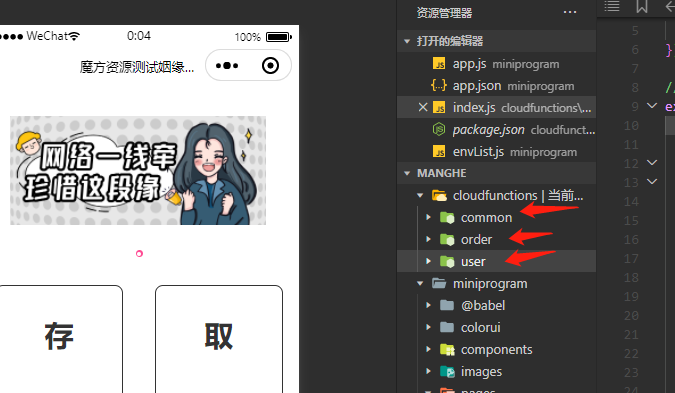675x393 pixels.
Task: Click the green user folder icon
Action: (447, 261)
